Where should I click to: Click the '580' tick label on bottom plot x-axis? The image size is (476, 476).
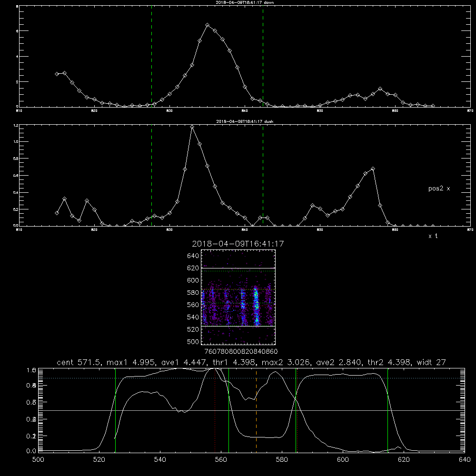coord(282,460)
